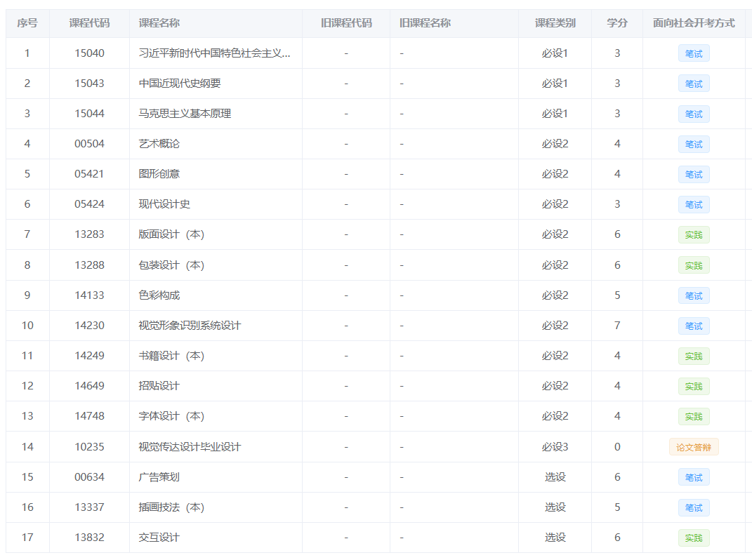Select course code 14748
The image size is (752, 560).
(x=89, y=416)
